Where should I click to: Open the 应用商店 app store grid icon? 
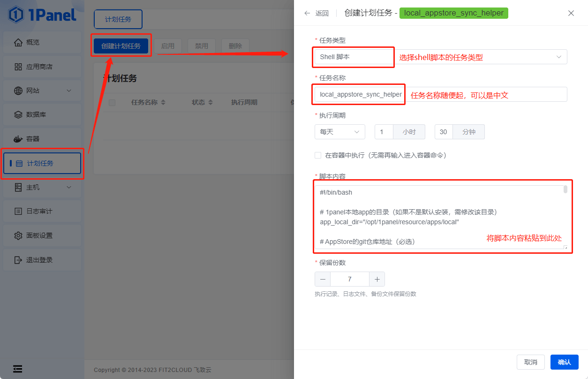coord(18,67)
